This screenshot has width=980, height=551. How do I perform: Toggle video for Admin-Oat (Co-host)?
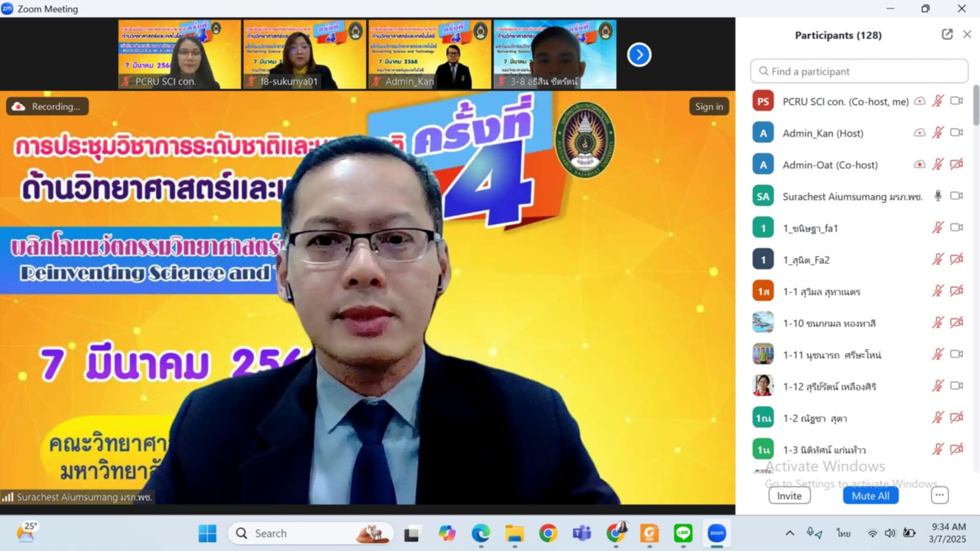[x=956, y=164]
